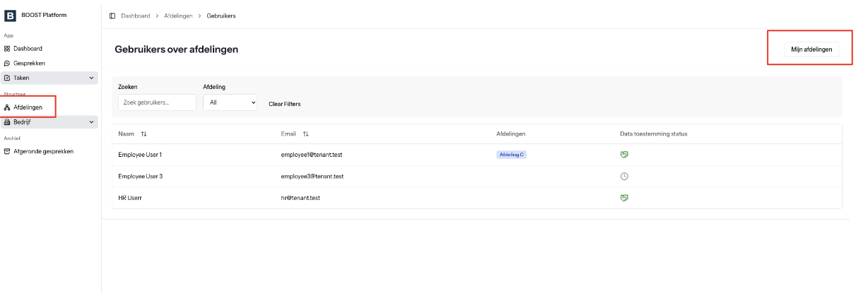
Task: Click the Afgeronde gesprekken archive icon
Action: (x=7, y=151)
